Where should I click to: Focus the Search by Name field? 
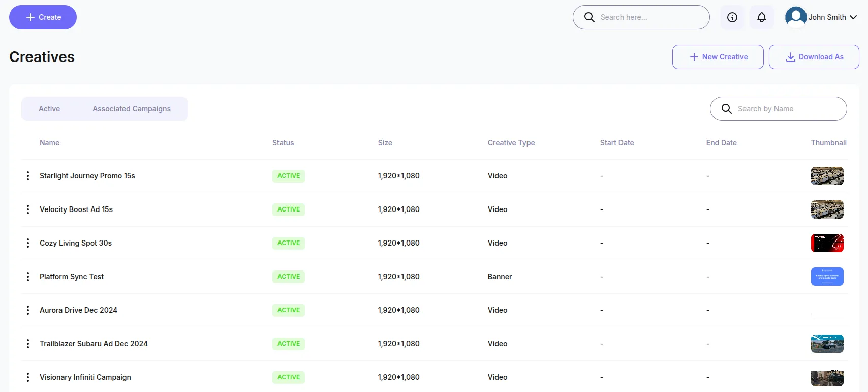[x=779, y=109]
